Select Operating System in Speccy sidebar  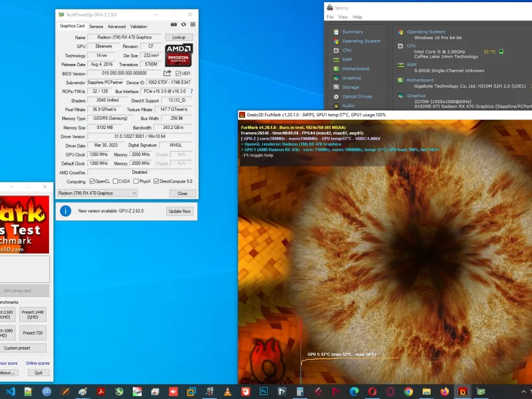tap(361, 41)
